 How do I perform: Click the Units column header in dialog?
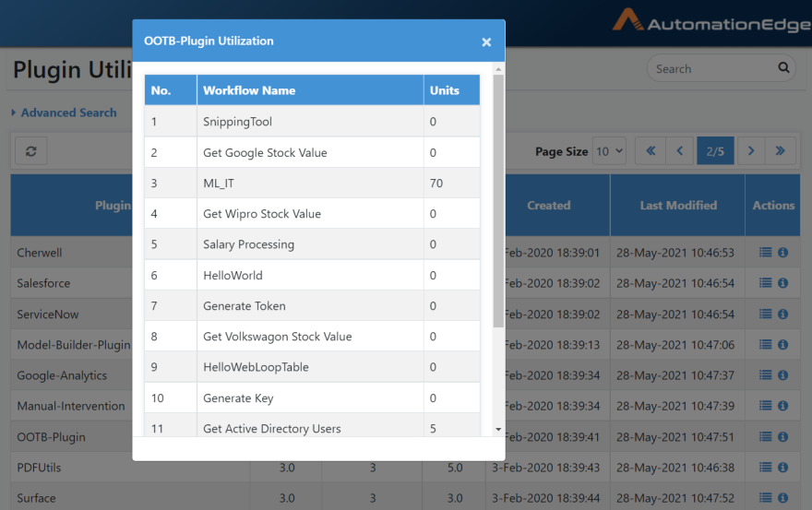(x=451, y=90)
